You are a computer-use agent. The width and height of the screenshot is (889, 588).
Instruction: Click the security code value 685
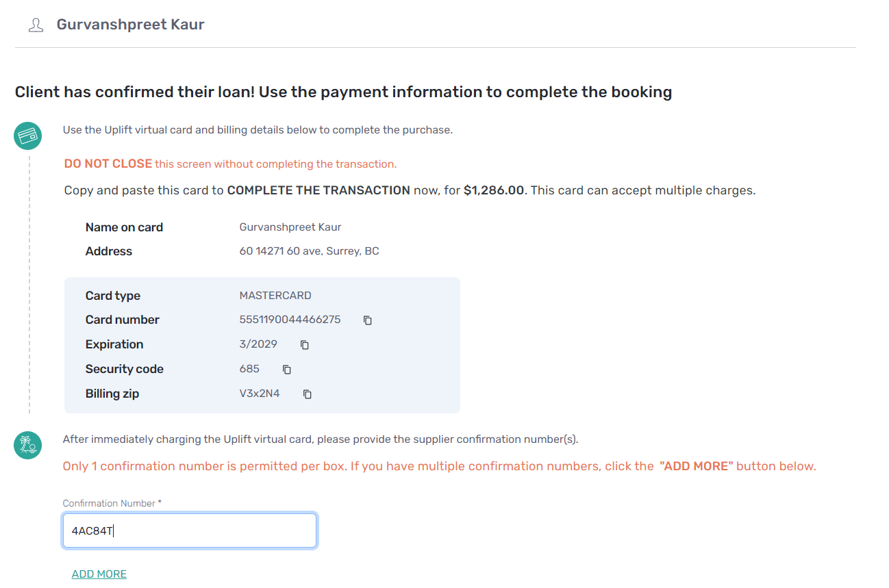coord(249,369)
